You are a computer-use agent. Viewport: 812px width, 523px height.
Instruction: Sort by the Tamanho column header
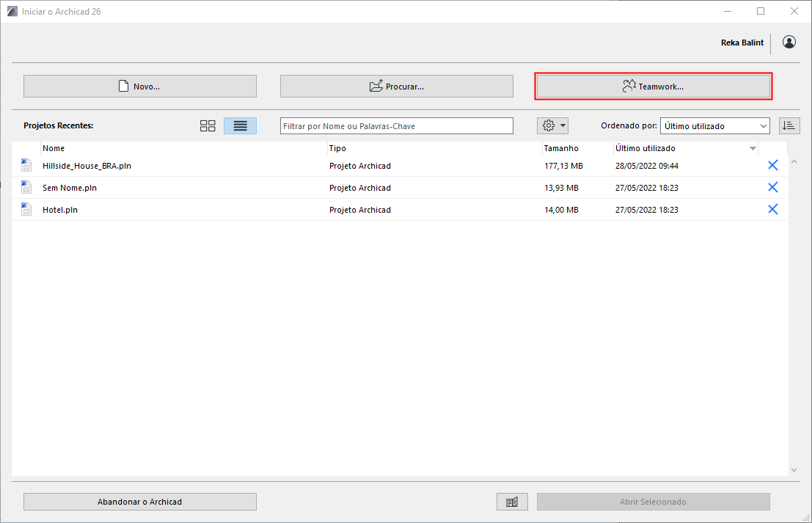coord(577,148)
